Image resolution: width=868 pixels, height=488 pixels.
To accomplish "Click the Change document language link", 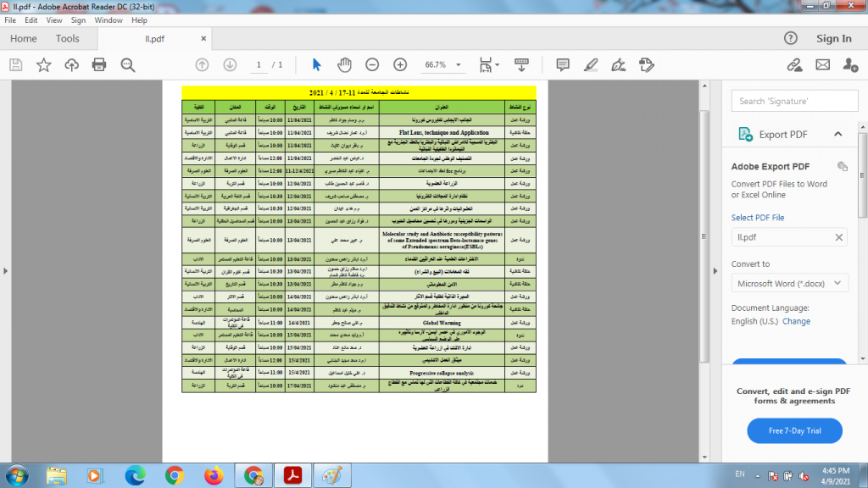I will (796, 321).
